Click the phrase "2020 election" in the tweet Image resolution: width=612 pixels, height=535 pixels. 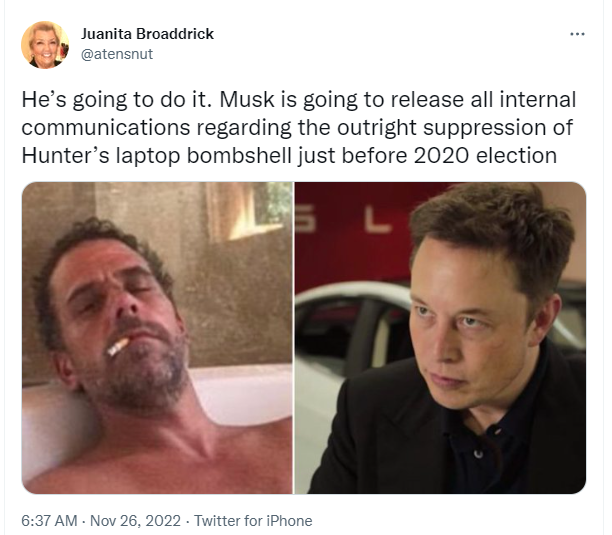(485, 156)
